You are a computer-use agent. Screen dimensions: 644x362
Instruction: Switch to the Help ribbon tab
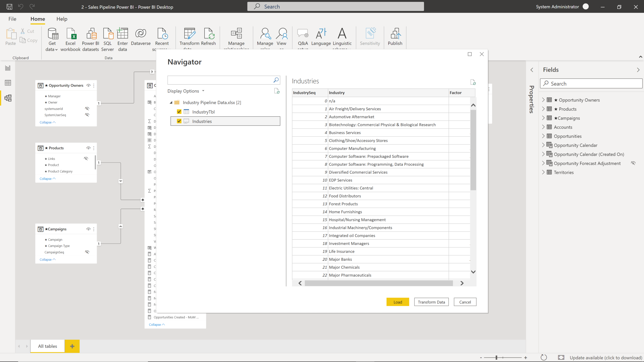62,19
